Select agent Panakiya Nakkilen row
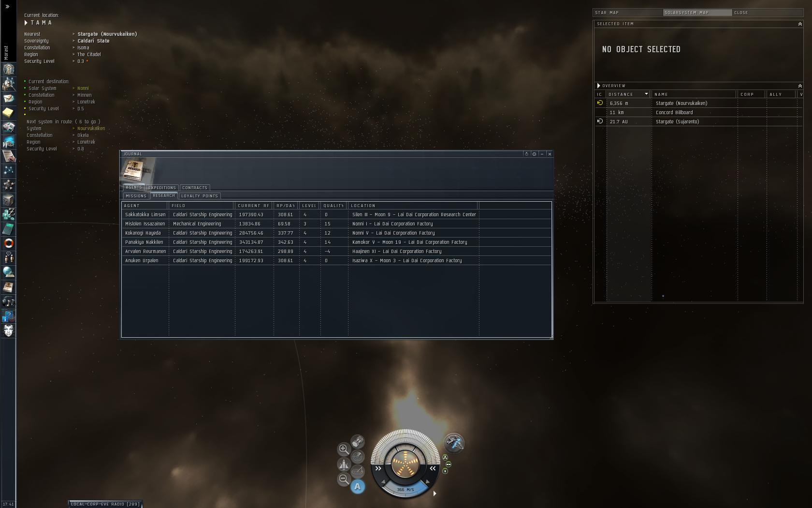Image resolution: width=812 pixels, height=508 pixels. (336, 242)
